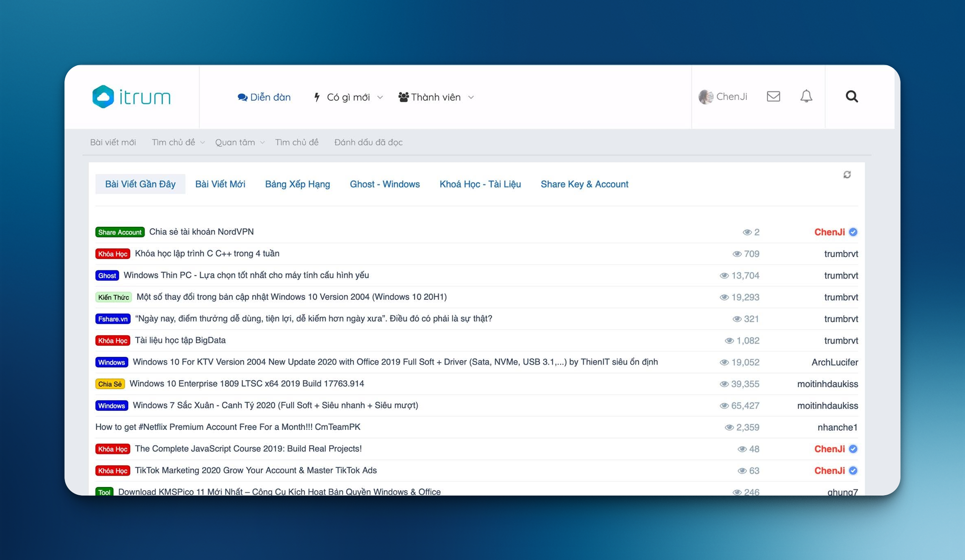
Task: Open the Netflix Premium Account thread
Action: tap(228, 427)
